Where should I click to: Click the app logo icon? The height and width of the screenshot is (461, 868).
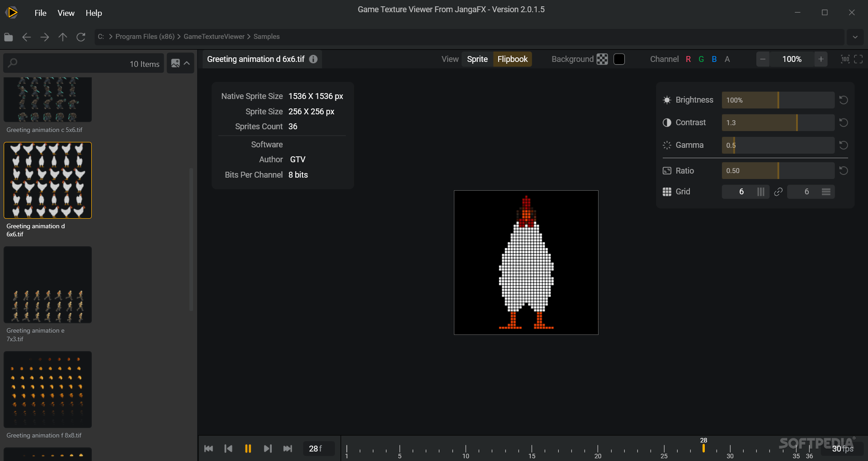(x=12, y=13)
